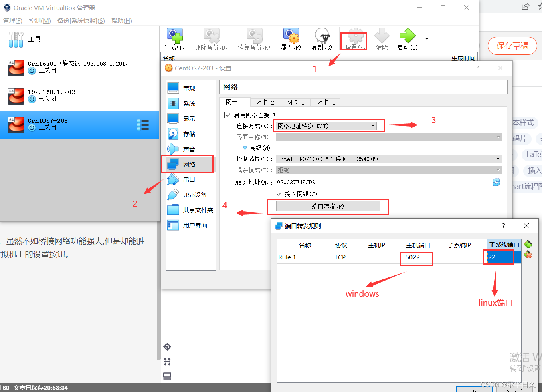The height and width of the screenshot is (392, 542).
Task: Open the 控制芯片 Intel PRO/1000 dropdown
Action: [389, 159]
